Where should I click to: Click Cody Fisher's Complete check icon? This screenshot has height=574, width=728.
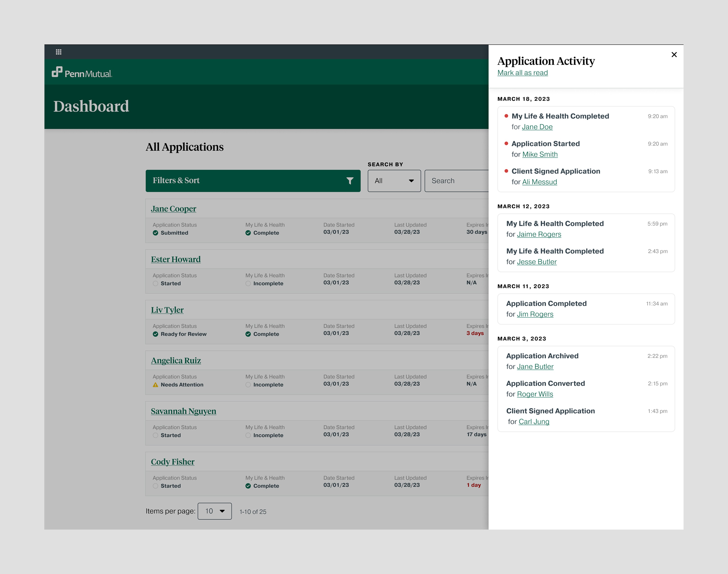pyautogui.click(x=248, y=486)
